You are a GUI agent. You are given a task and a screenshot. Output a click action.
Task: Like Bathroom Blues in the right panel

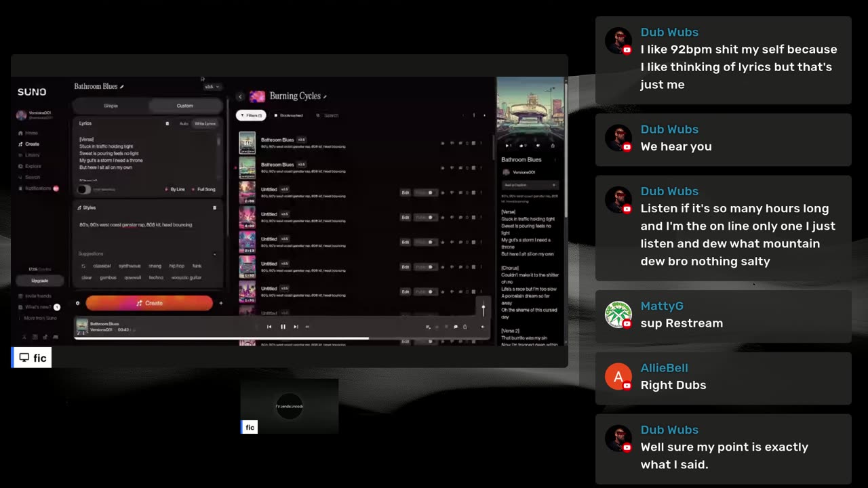coord(523,145)
